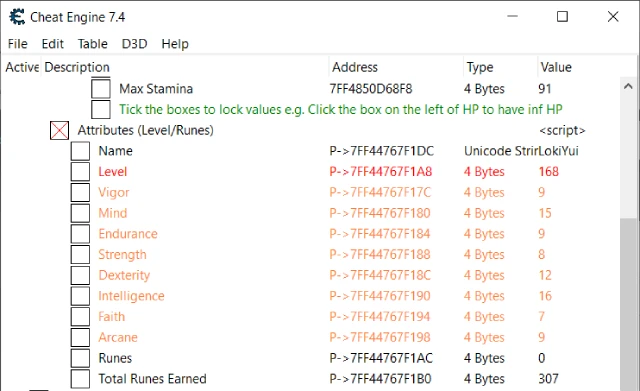
Task: Select address 7FF4850D68F8 of Max Stamina
Action: [x=371, y=89]
